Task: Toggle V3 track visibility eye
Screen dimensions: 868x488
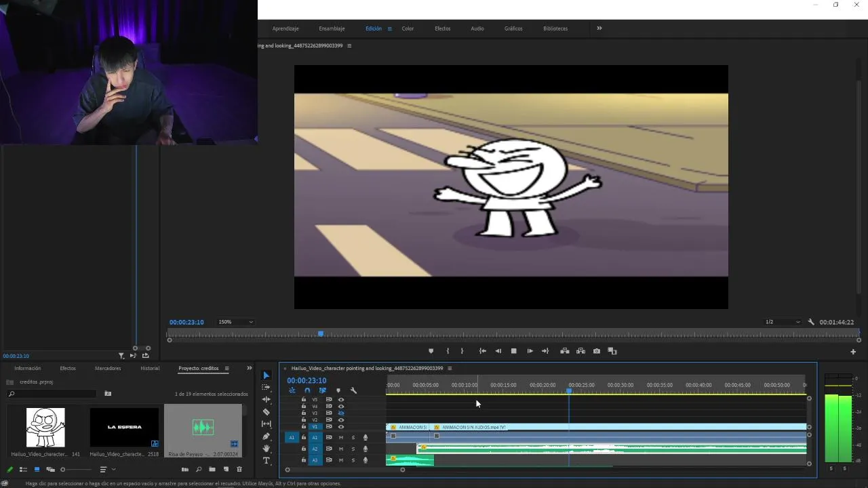Action: (341, 413)
